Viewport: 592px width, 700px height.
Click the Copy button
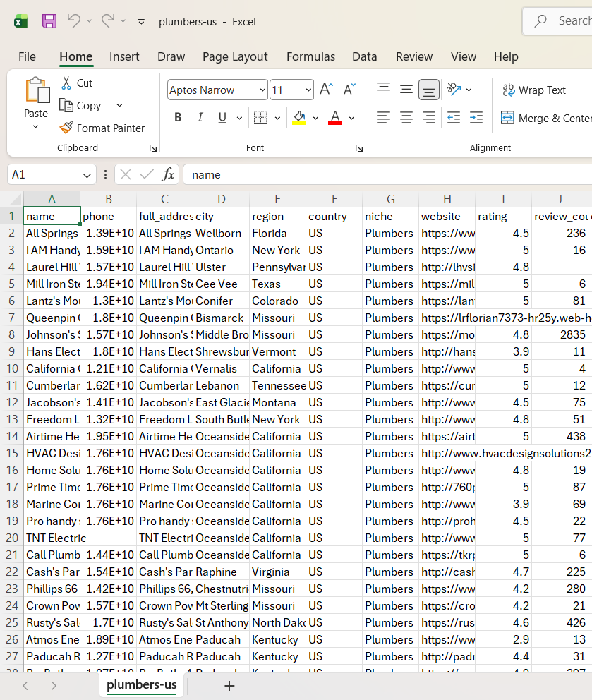(x=81, y=106)
